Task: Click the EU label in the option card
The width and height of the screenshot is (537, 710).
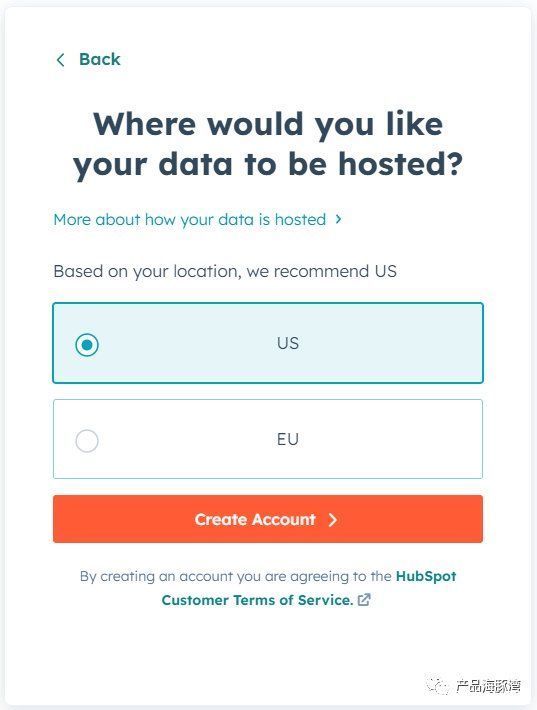Action: pos(288,439)
